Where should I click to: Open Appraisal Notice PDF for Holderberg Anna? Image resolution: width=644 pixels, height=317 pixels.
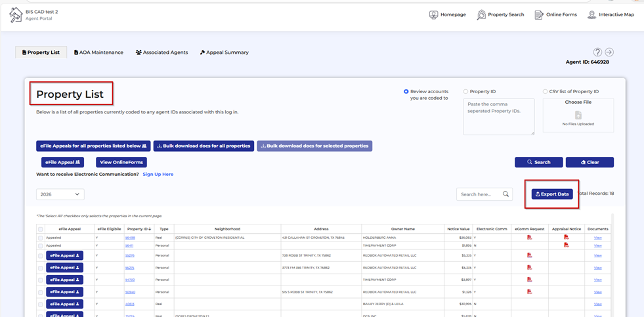tap(566, 238)
